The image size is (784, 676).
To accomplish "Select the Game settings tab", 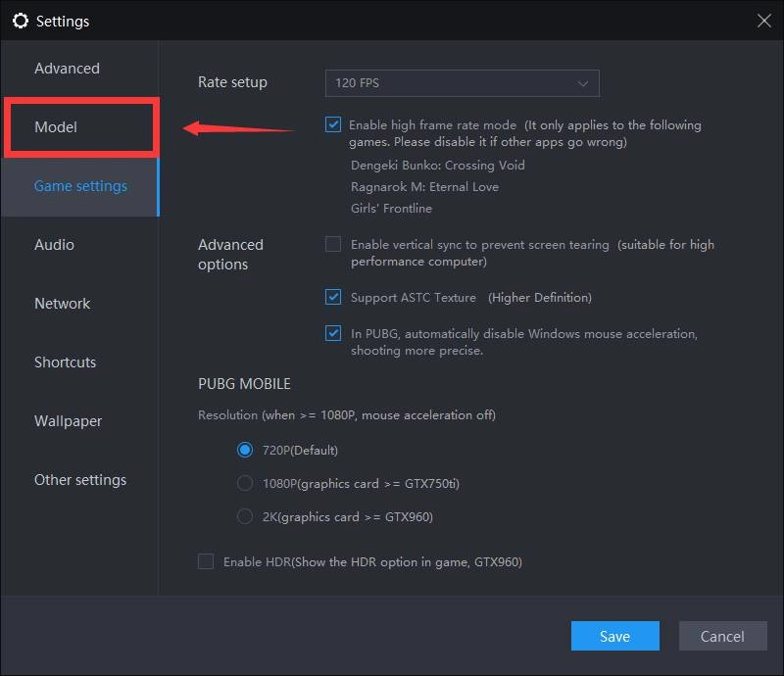I will pos(80,186).
